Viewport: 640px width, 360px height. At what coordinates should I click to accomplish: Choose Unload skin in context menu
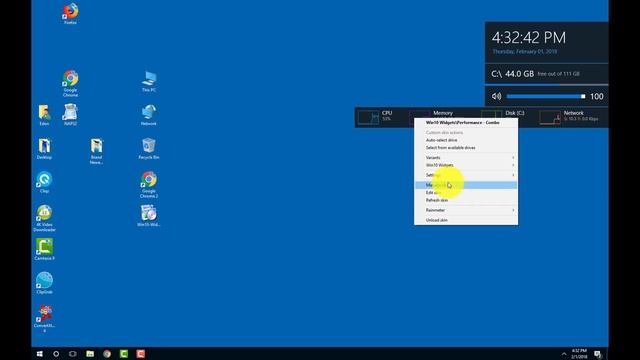[466, 220]
